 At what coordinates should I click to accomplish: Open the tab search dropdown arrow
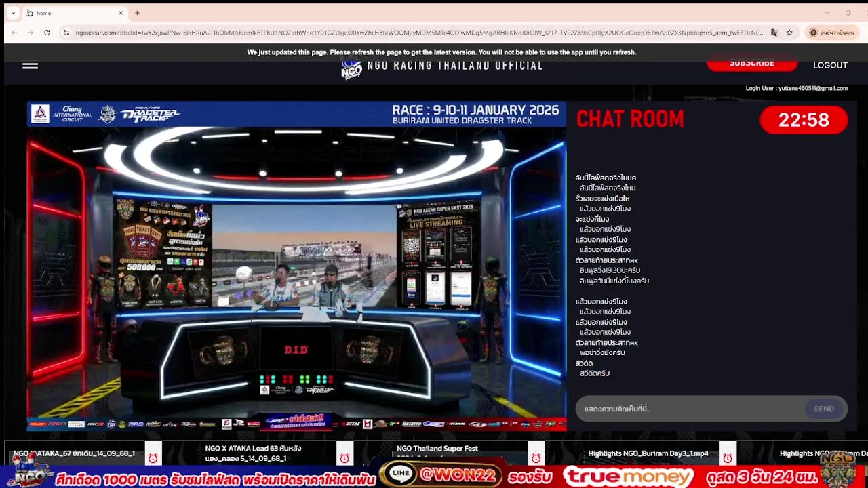(13, 13)
